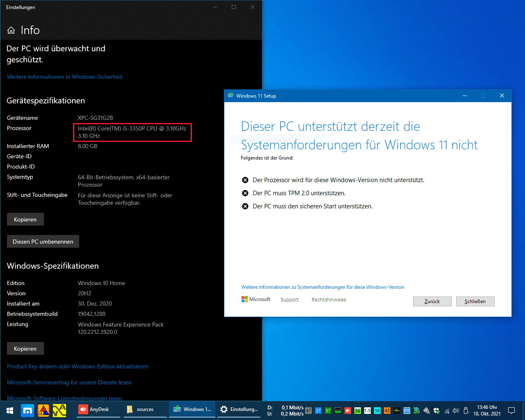Select the Version value 20H2
This screenshot has width=525, height=420.
point(85,293)
